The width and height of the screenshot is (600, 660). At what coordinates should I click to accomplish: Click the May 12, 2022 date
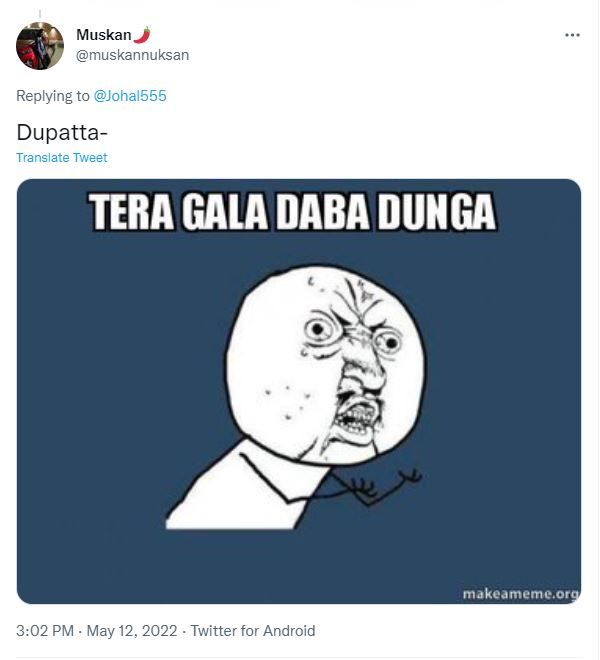(x=132, y=631)
